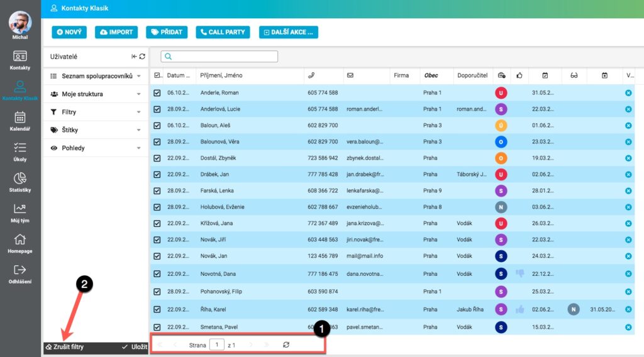Sort by Příjmení, Jméno column header

(x=221, y=75)
